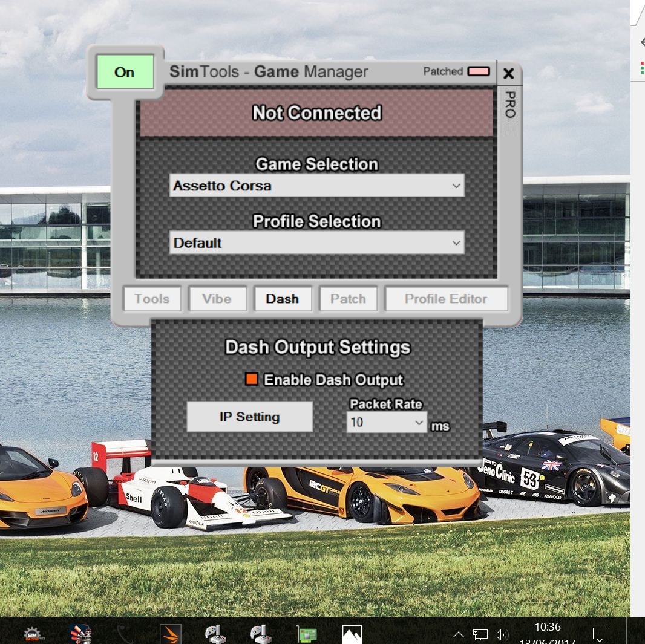Screen dimensions: 645x644
Task: Open the Profile Editor
Action: pyautogui.click(x=446, y=298)
